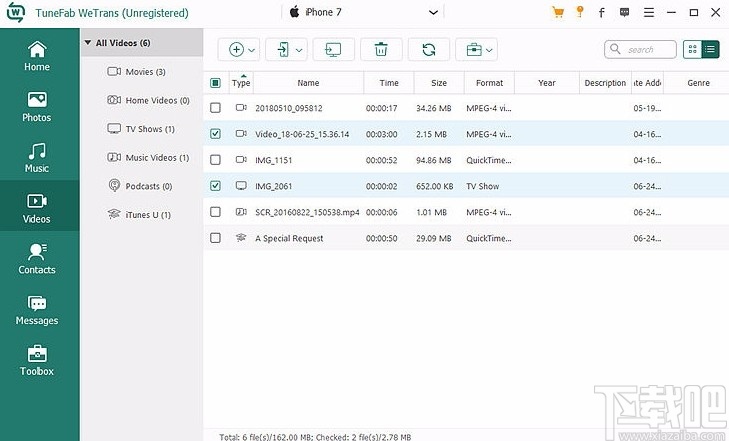Click the toolbox briefcase toolbar icon

[474, 49]
